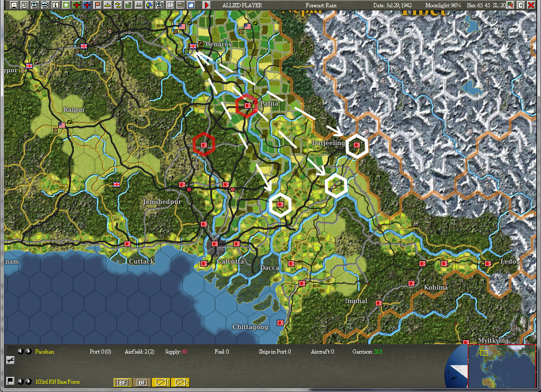Click the earth globe toolbar icon

point(149,5)
